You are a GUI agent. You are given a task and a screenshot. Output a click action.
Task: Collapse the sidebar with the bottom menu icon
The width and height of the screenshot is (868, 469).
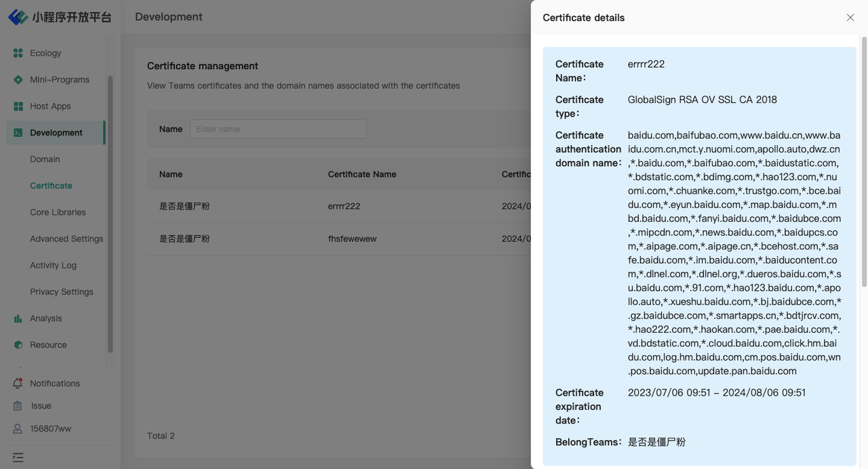(18, 457)
